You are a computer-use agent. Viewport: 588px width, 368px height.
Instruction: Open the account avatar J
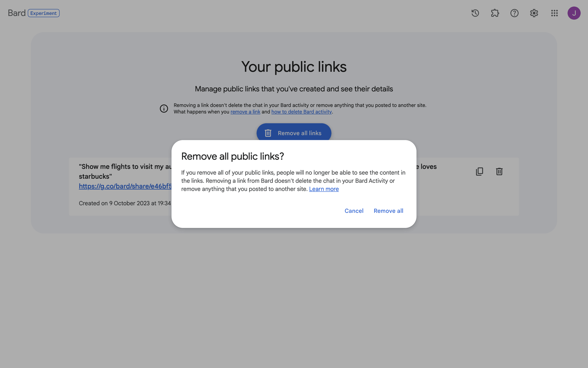click(x=574, y=13)
